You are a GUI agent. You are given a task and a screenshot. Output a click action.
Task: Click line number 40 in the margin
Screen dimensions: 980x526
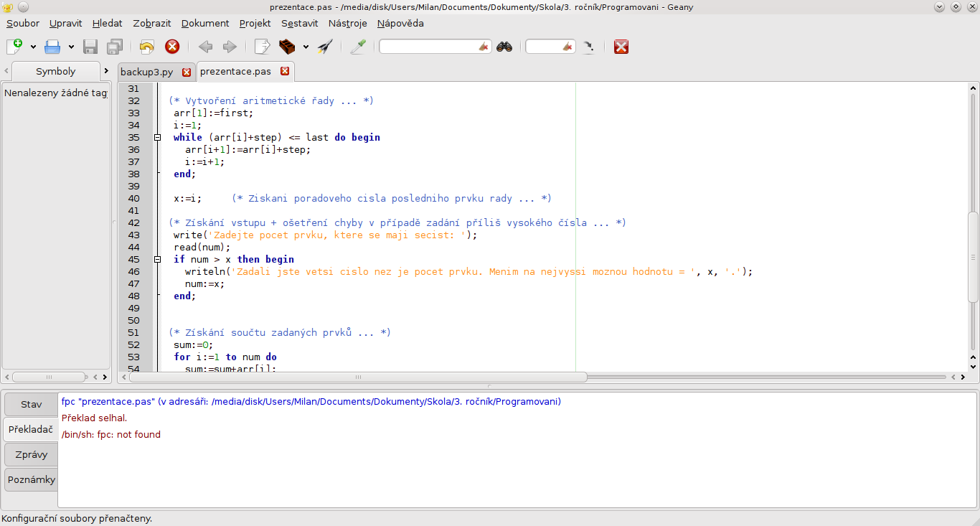pyautogui.click(x=133, y=198)
